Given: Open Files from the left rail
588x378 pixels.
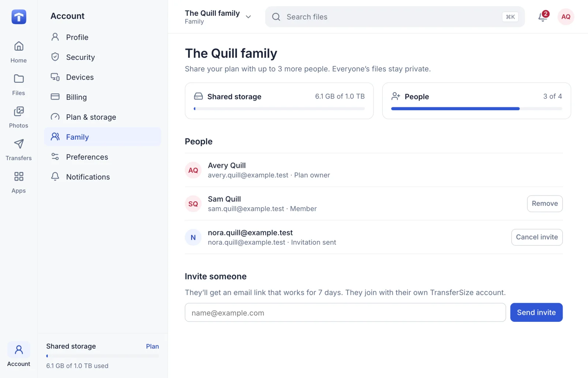Looking at the screenshot, I should 19,84.
